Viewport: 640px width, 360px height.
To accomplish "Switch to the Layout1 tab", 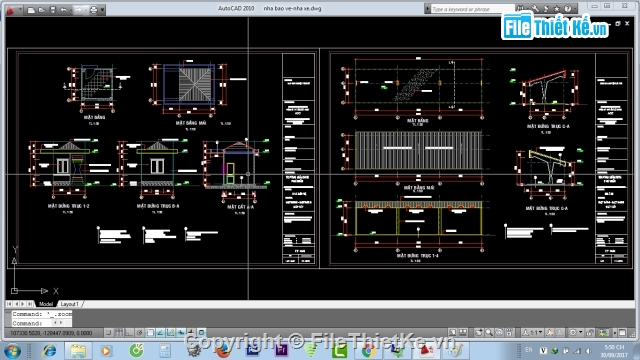I will (x=69, y=304).
